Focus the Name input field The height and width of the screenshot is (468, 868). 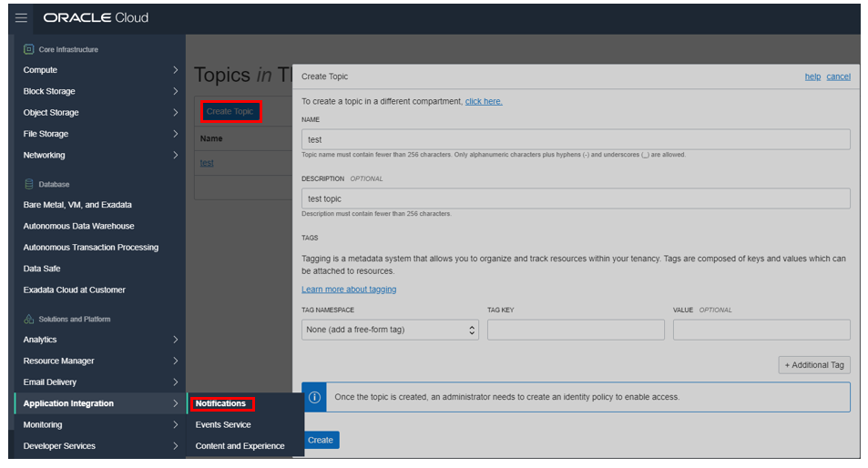tap(576, 139)
